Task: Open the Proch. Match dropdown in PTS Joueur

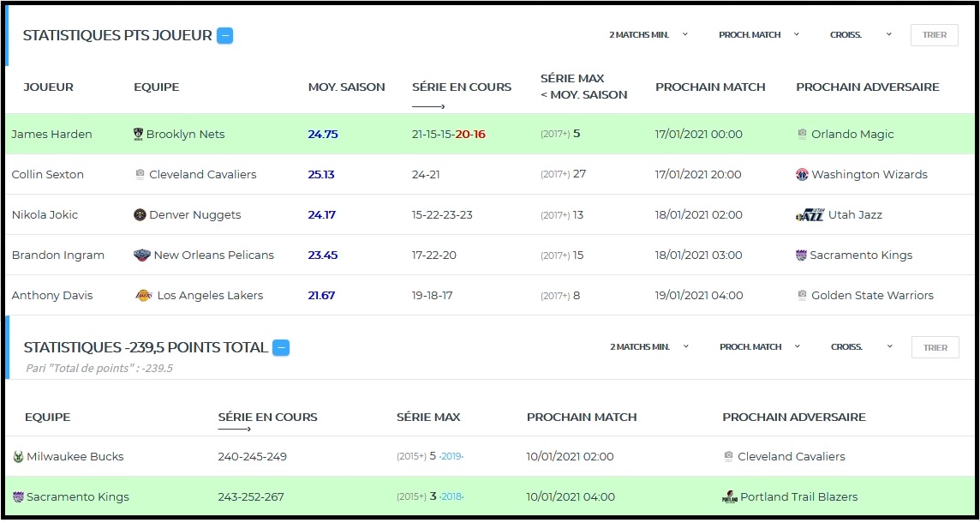Action: point(759,35)
